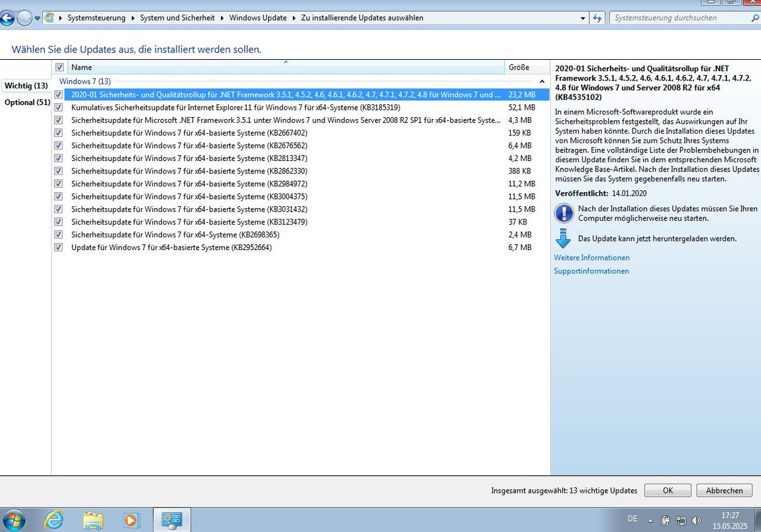761x532 pixels.
Task: Click Control Panel taskbar button
Action: coord(172,520)
